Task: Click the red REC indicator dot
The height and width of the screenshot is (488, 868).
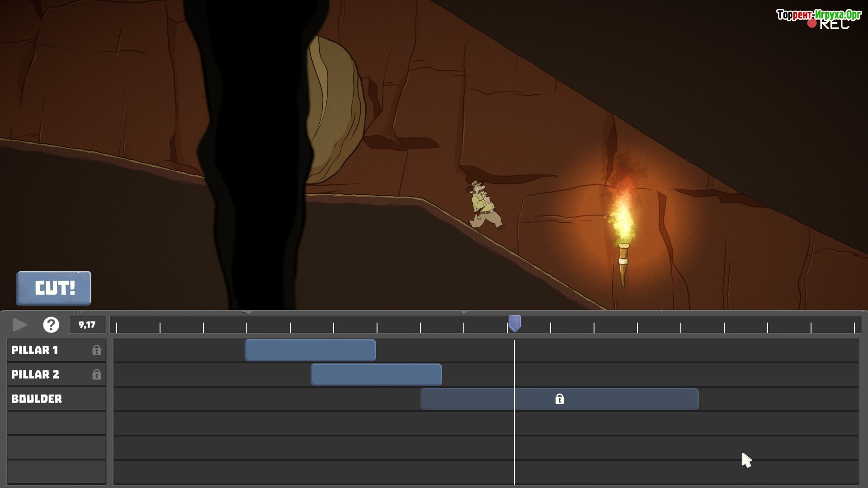Action: [812, 23]
